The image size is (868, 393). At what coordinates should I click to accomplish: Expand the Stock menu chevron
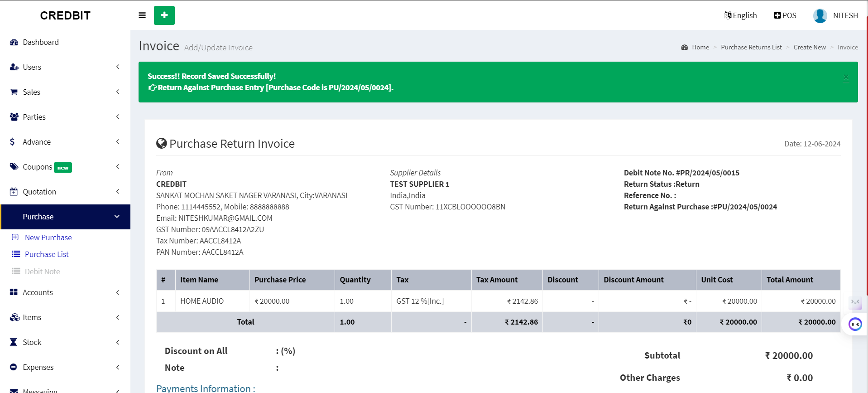tap(118, 342)
